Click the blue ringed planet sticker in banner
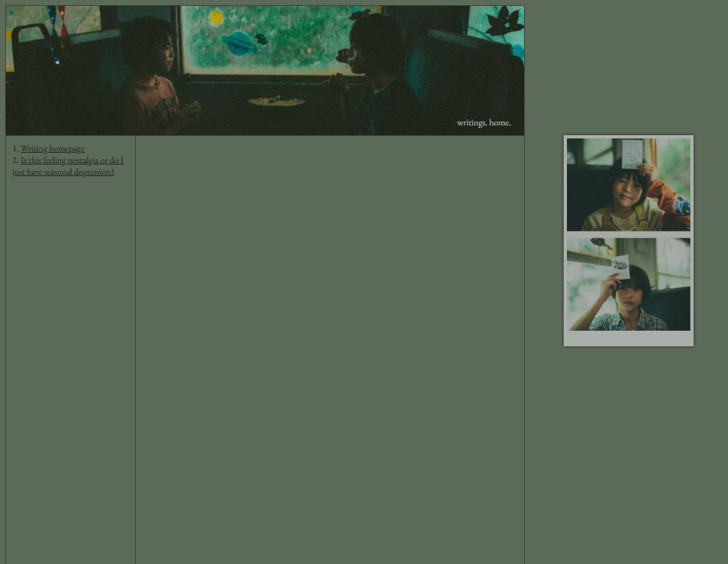The height and width of the screenshot is (564, 728). point(239,43)
